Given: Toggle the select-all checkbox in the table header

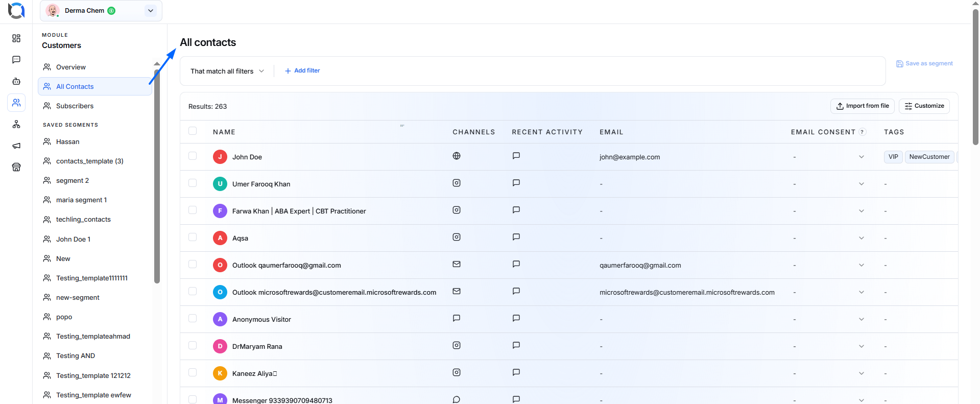Looking at the screenshot, I should click(x=193, y=131).
